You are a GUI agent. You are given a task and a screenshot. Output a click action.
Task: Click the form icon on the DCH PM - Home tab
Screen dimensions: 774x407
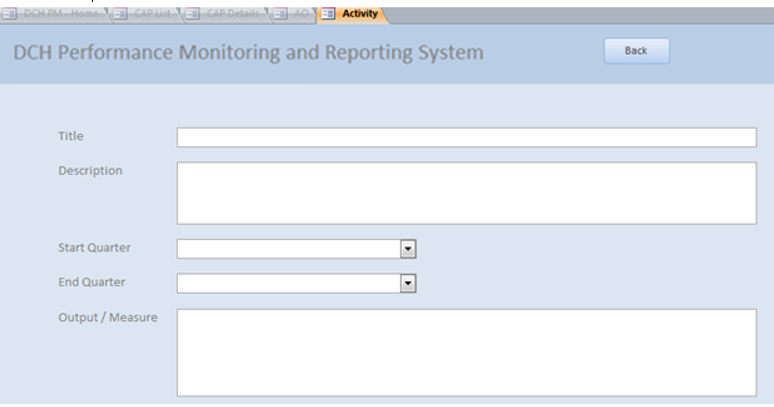coord(11,14)
